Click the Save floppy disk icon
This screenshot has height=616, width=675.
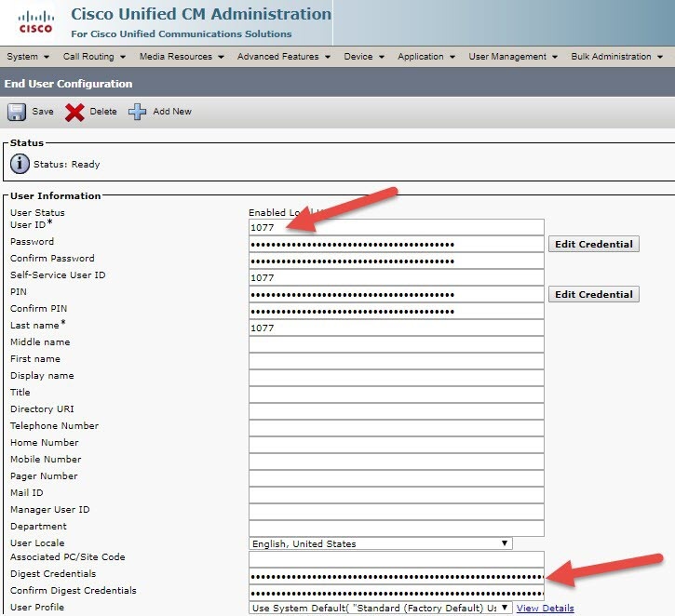point(17,112)
